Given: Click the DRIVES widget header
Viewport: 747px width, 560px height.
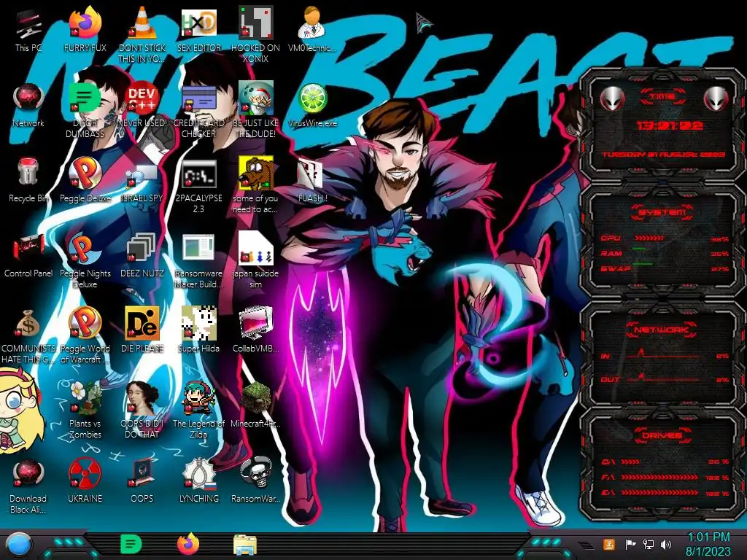Looking at the screenshot, I should [x=662, y=435].
